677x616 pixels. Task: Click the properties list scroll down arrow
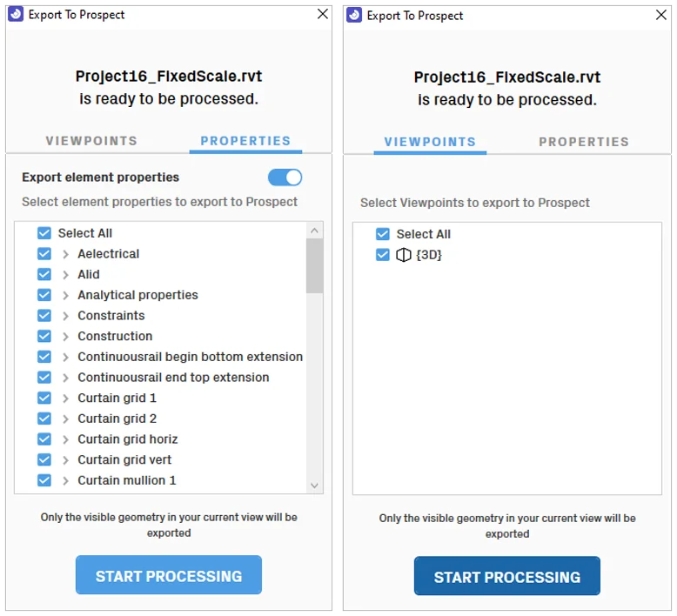(315, 485)
